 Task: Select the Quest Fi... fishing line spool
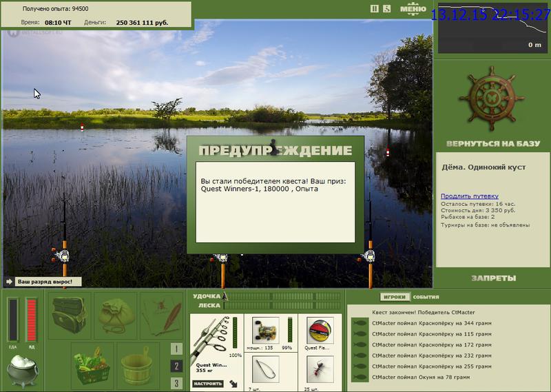coord(320,330)
